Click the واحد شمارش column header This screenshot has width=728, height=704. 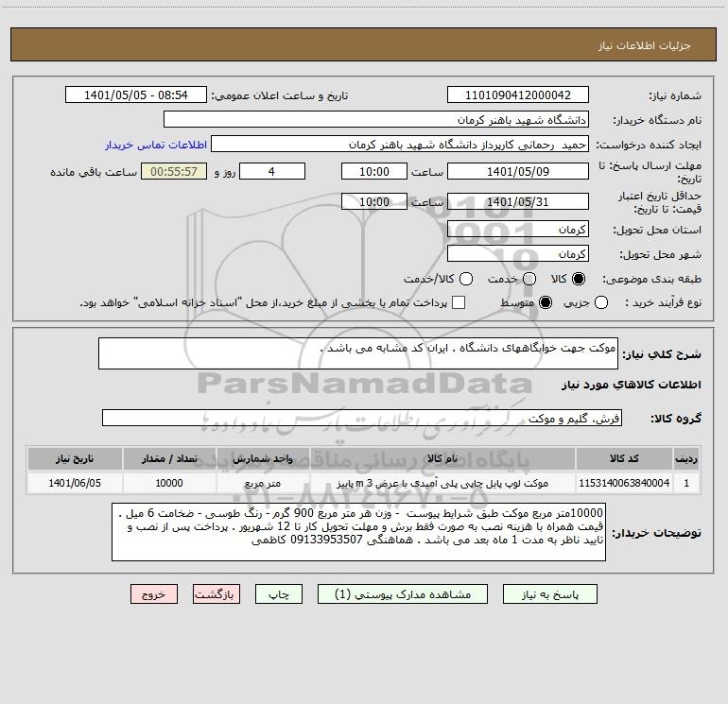(x=263, y=458)
